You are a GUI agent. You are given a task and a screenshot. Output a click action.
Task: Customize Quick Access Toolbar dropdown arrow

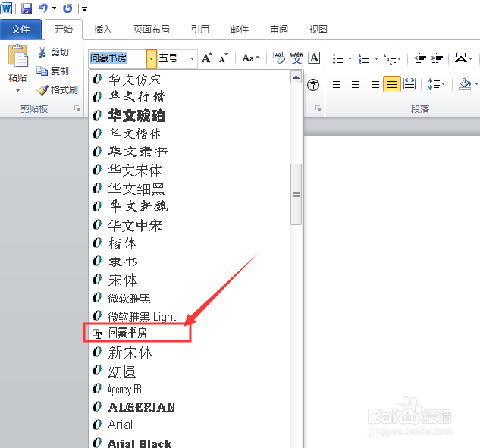tap(84, 9)
